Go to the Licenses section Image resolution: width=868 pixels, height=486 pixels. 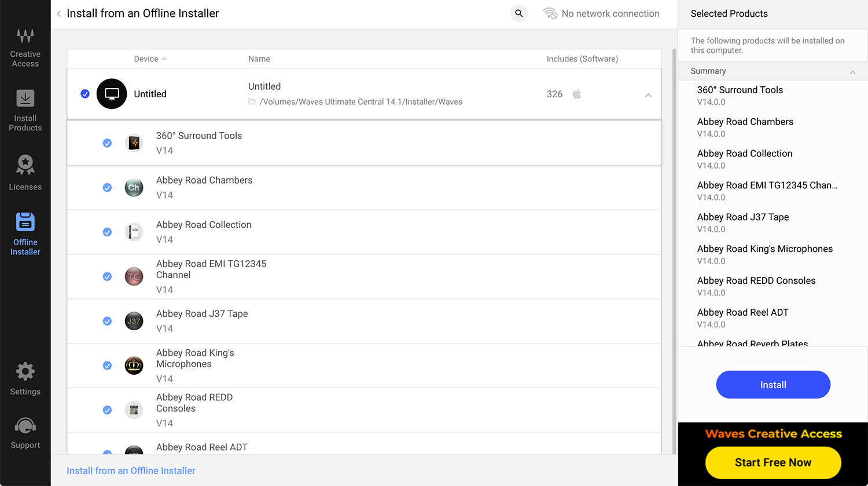(25, 172)
